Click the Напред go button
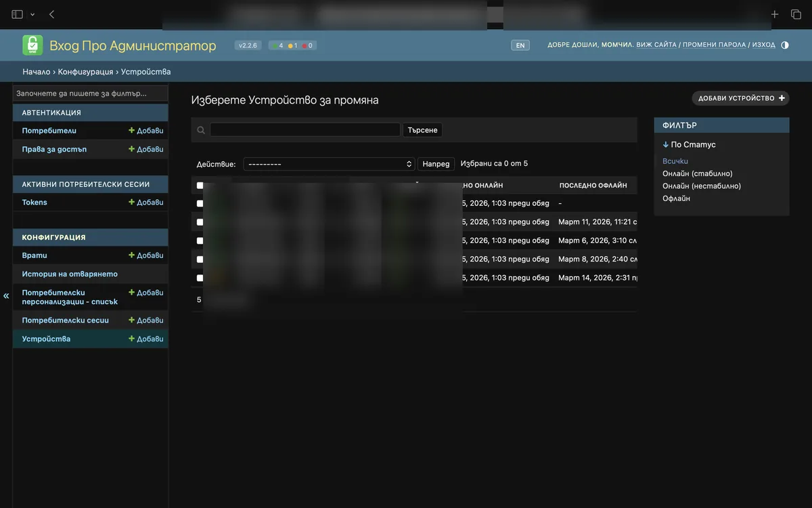 (x=436, y=164)
